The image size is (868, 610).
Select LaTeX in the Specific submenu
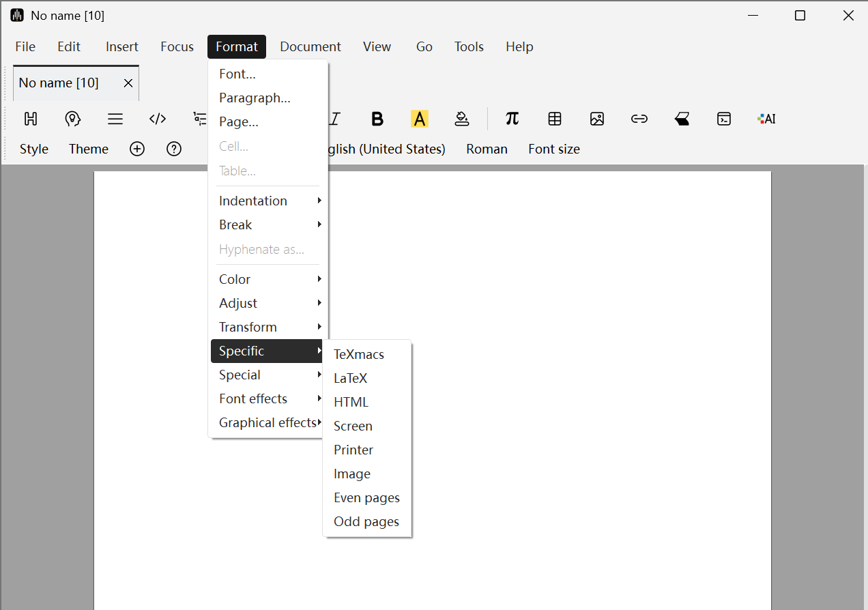(x=351, y=378)
